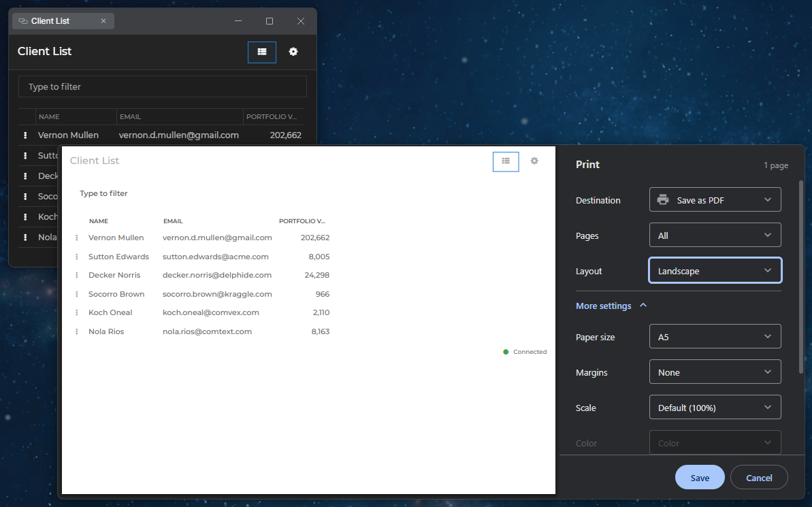Click the row handle next to Vernon Mullen in the back window
This screenshot has width=812, height=507.
pos(25,135)
